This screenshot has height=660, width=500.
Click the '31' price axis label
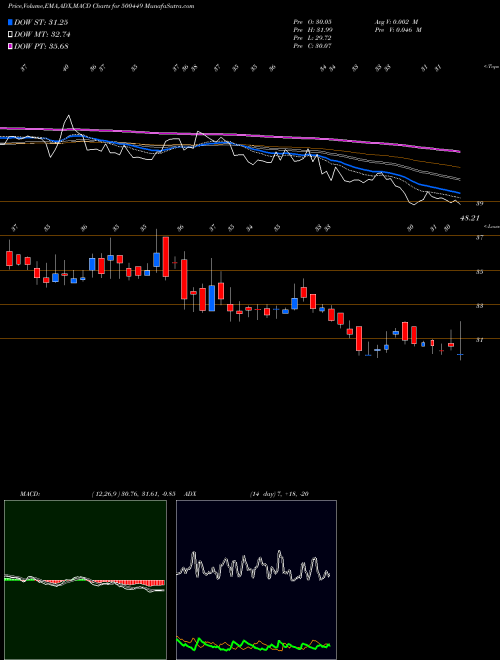click(479, 340)
